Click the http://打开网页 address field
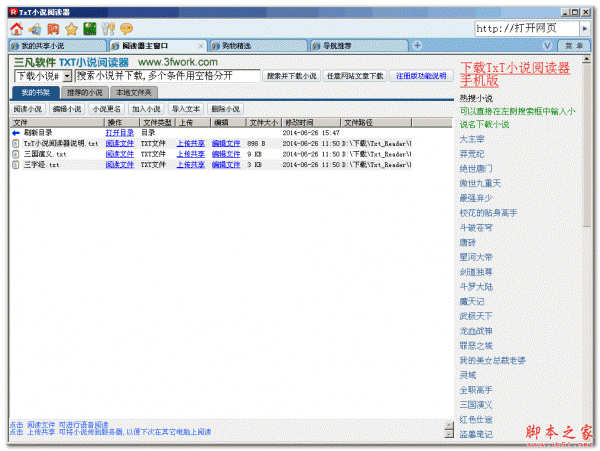The image size is (600, 451). (x=527, y=29)
